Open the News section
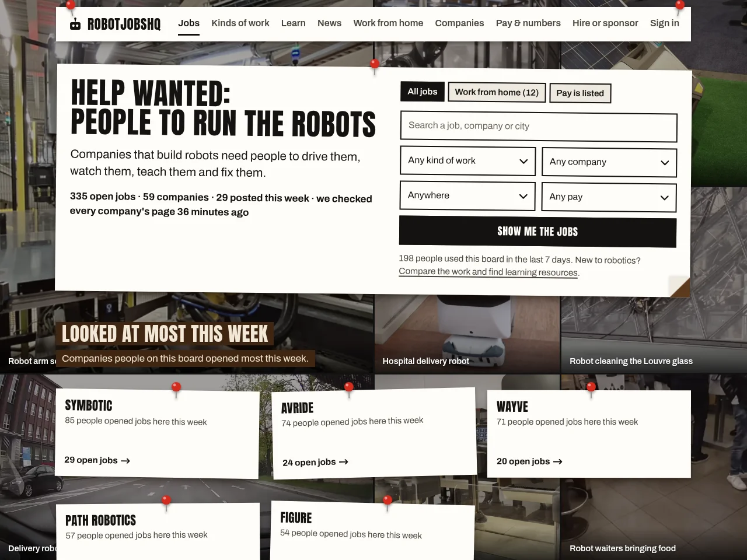 click(329, 23)
